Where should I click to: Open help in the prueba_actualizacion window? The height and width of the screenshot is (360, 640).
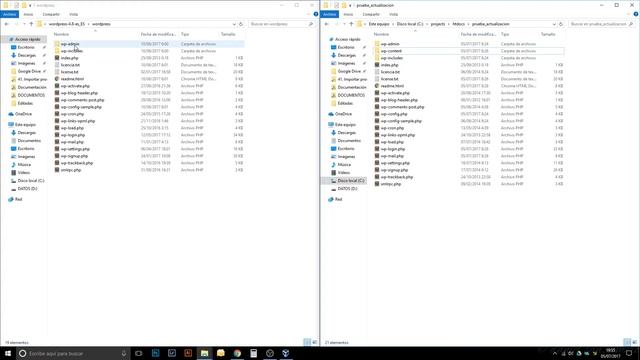[x=636, y=14]
